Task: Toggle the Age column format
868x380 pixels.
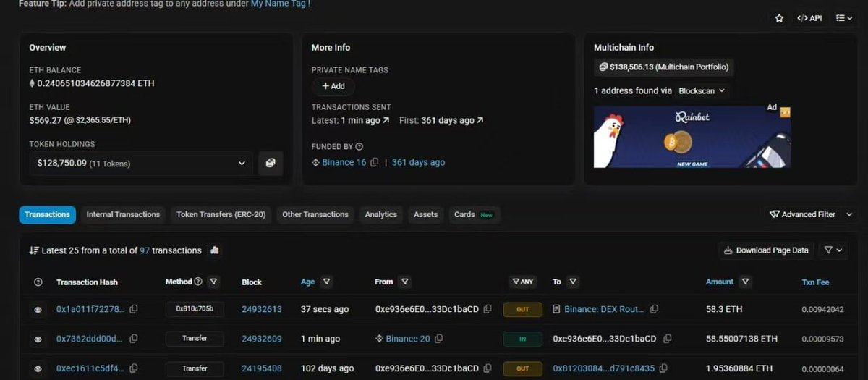Action: click(x=308, y=282)
